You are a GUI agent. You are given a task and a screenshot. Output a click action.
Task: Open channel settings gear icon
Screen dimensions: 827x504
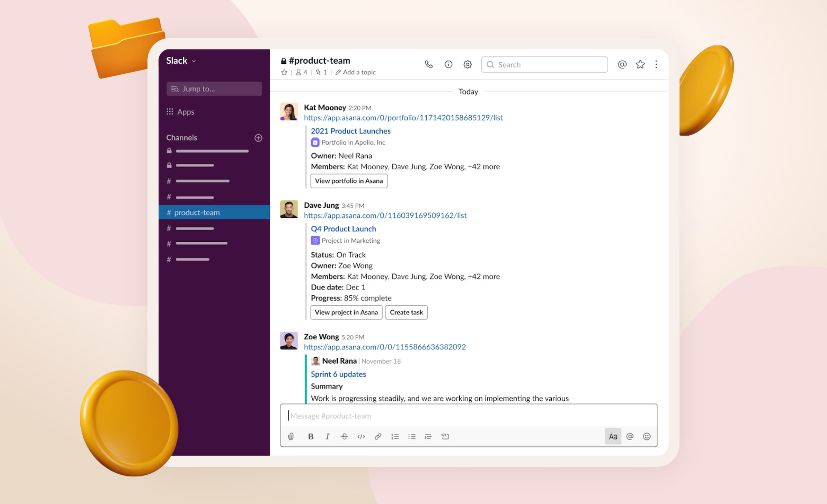468,64
